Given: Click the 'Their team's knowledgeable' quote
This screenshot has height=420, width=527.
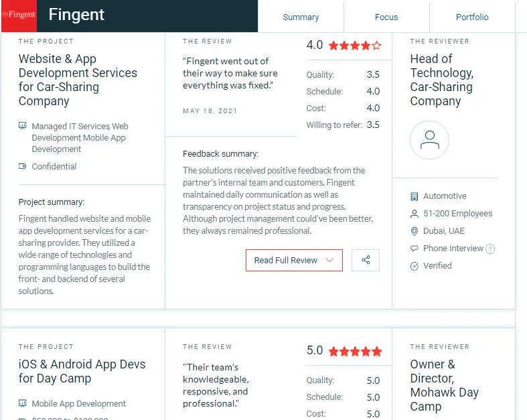Looking at the screenshot, I should click(x=216, y=385).
